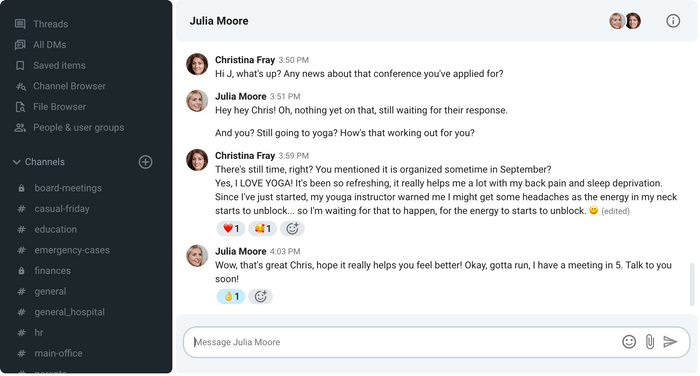Toggle the heart reaction on yoga message

pos(231,229)
